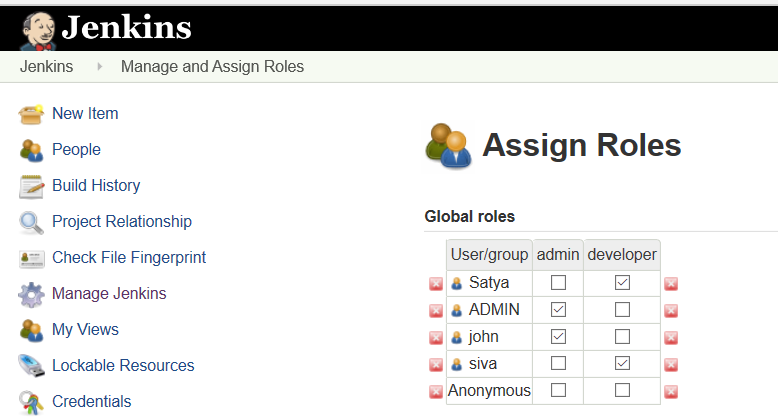Remove Satya using the left red X
This screenshot has height=420, width=778.
(x=436, y=284)
